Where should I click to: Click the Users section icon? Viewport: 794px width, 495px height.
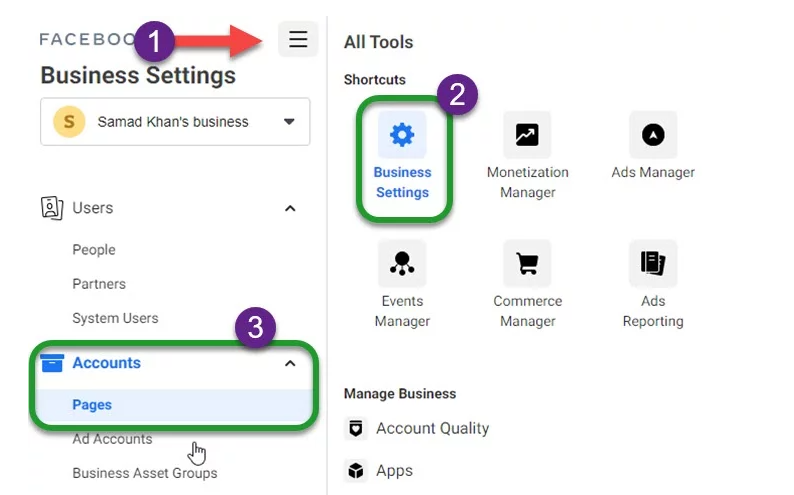52,208
